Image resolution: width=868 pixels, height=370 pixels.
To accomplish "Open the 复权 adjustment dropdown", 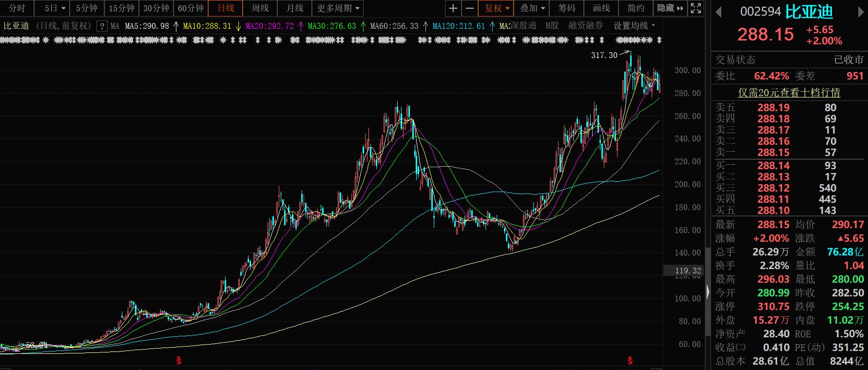I will (497, 8).
